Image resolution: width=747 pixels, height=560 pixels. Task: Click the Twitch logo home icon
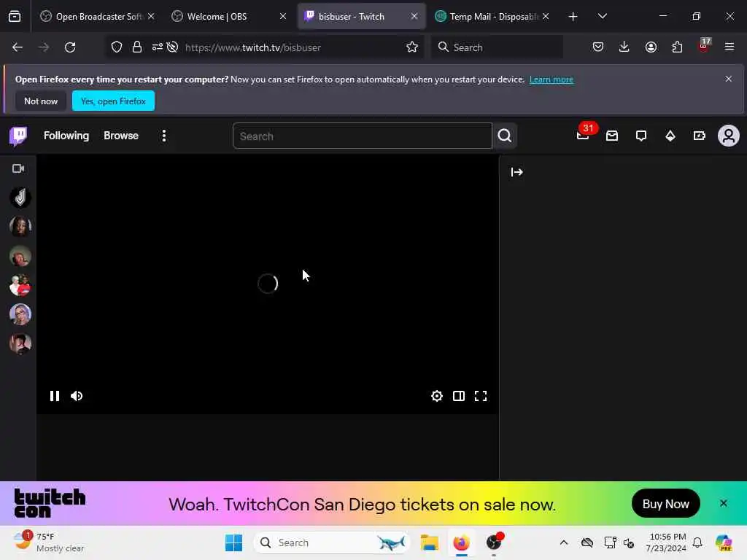point(18,136)
